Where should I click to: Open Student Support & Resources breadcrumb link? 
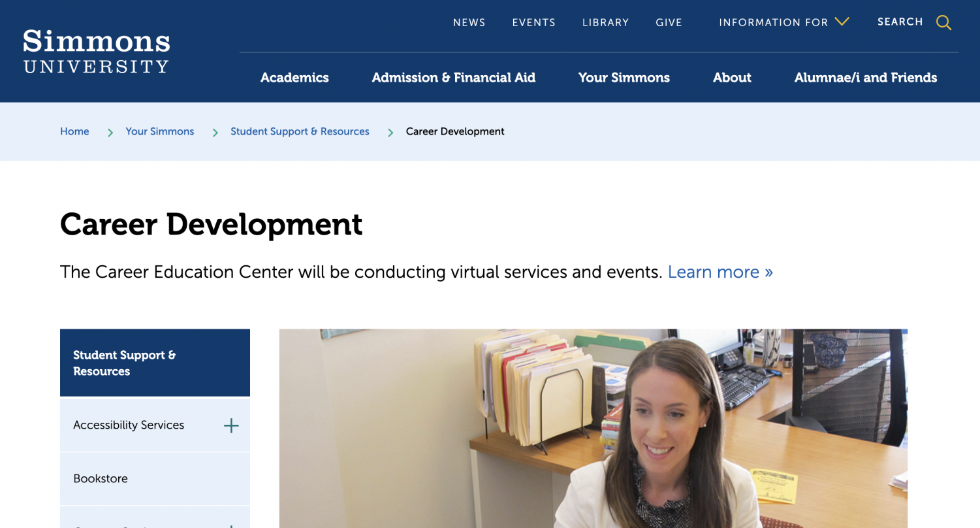click(300, 131)
